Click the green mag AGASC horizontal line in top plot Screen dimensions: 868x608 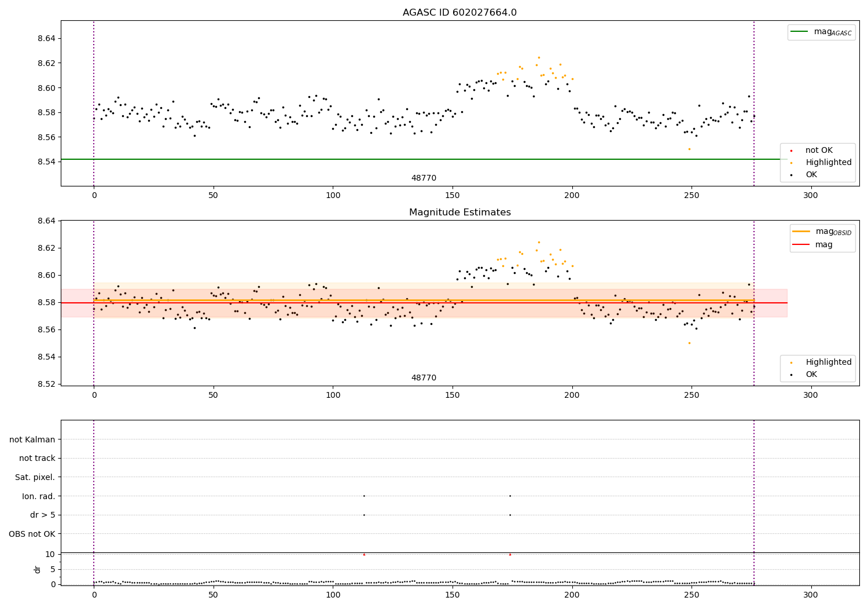click(424, 159)
